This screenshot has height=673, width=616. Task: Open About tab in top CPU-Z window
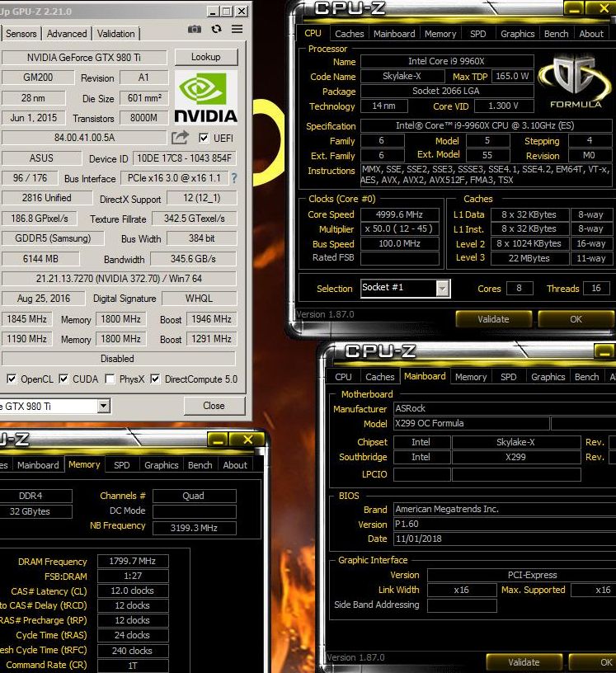pos(591,34)
